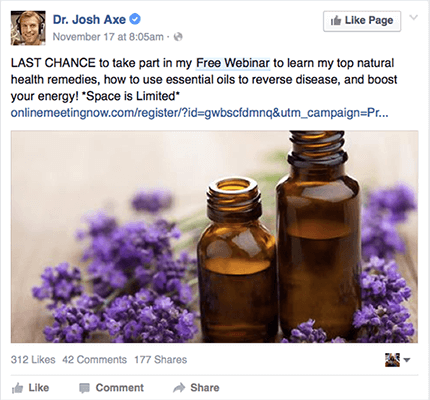Open the onlinemeetingnow.com registration link
This screenshot has width=430, height=400.
pos(199,113)
